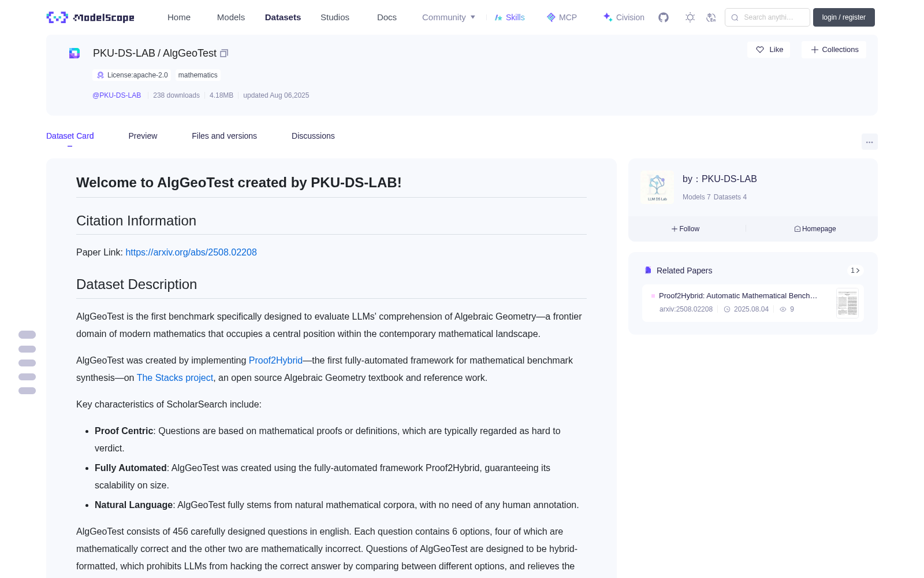Viewport: 924px width, 578px height.
Task: Open the GitHub icon link
Action: tap(664, 17)
